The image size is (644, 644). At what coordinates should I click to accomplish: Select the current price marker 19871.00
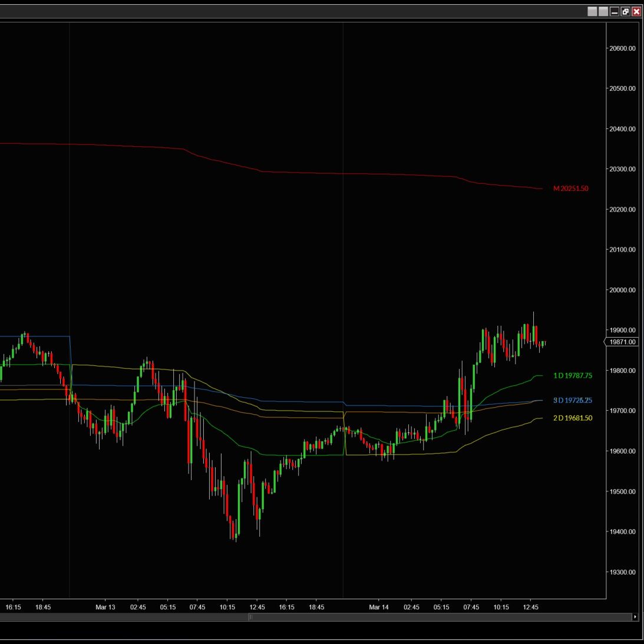pos(622,342)
